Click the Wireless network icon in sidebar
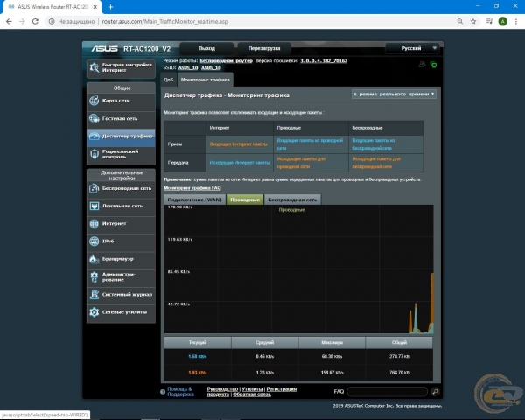The image size is (525, 420). tap(94, 188)
